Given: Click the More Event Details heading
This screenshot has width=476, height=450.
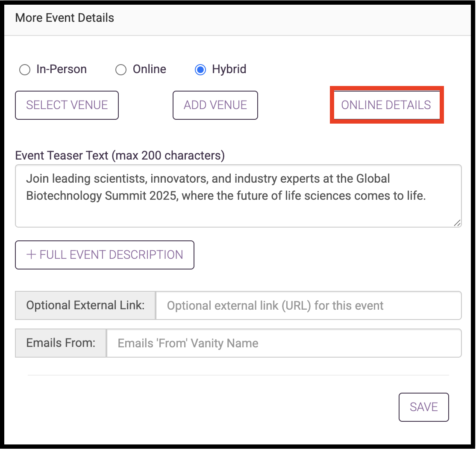Looking at the screenshot, I should (x=65, y=18).
